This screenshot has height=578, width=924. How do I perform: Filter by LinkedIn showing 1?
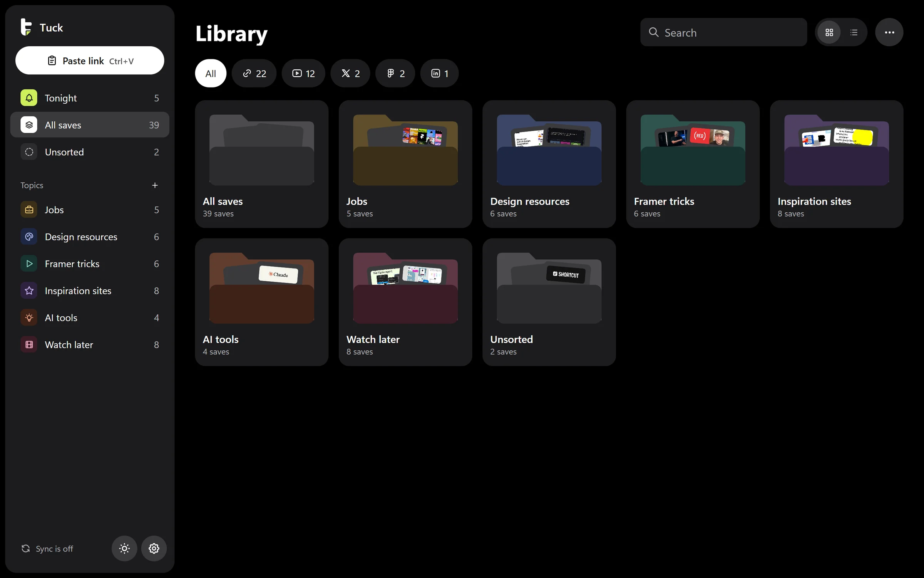pos(439,73)
